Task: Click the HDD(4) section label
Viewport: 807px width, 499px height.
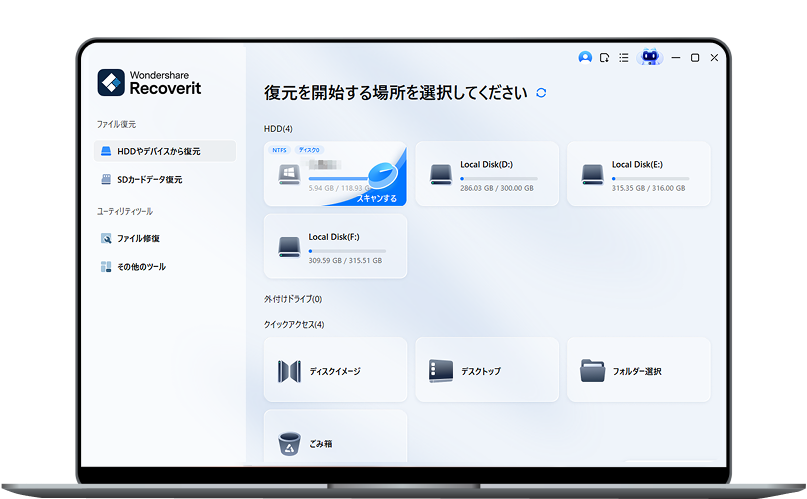Action: pyautogui.click(x=278, y=129)
